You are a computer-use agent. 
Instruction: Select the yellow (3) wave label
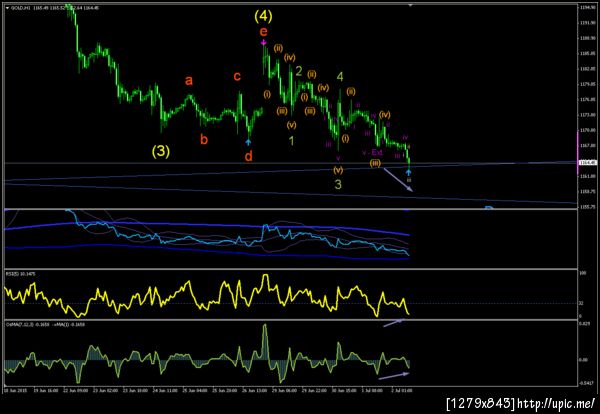coord(160,152)
